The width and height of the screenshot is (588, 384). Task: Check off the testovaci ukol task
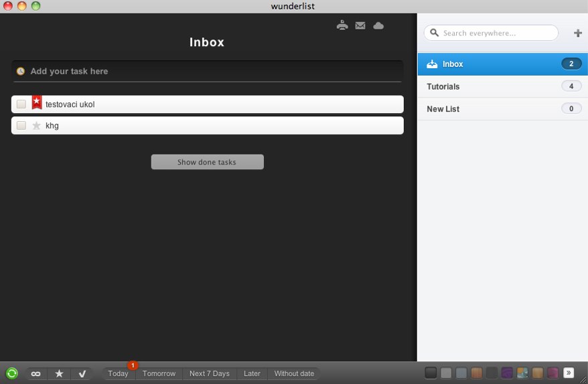pyautogui.click(x=21, y=104)
